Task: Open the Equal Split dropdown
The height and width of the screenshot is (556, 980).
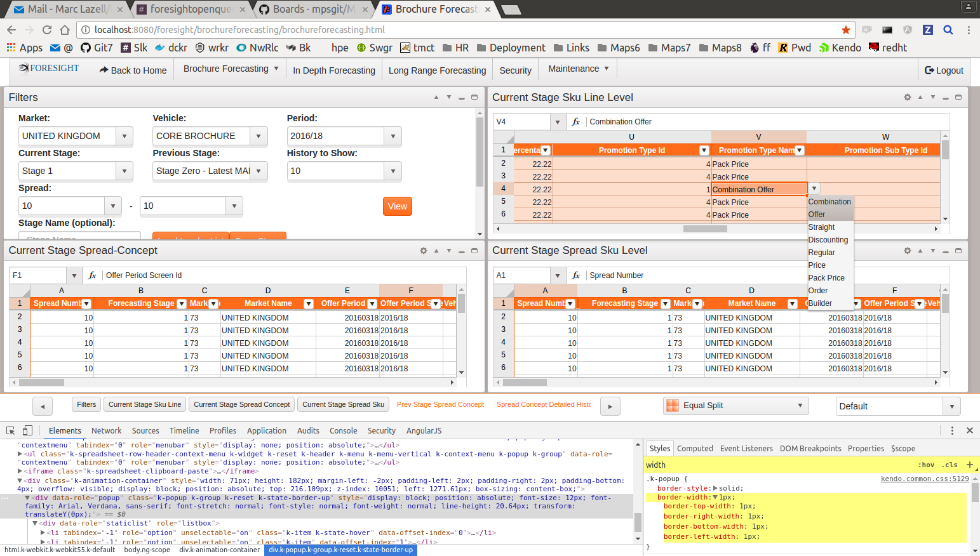Action: pos(736,406)
